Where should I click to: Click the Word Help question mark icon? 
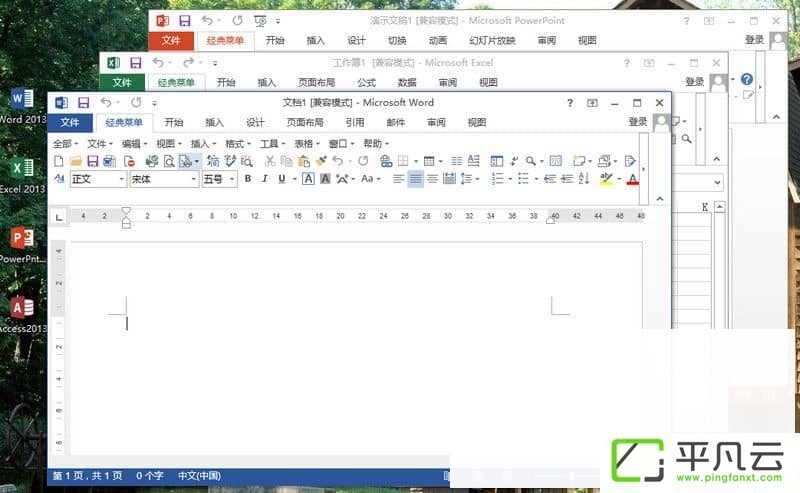tap(570, 103)
